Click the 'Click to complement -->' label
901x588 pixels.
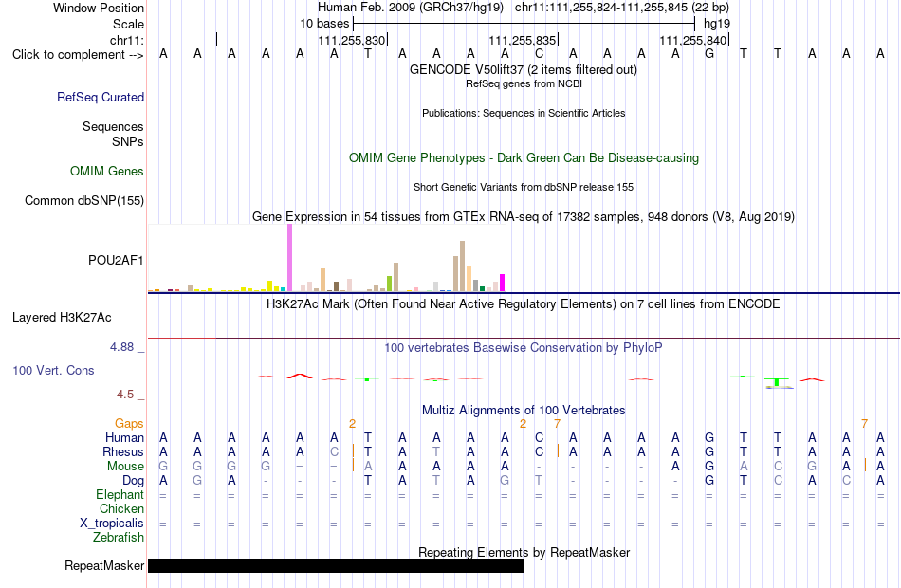pyautogui.click(x=78, y=55)
